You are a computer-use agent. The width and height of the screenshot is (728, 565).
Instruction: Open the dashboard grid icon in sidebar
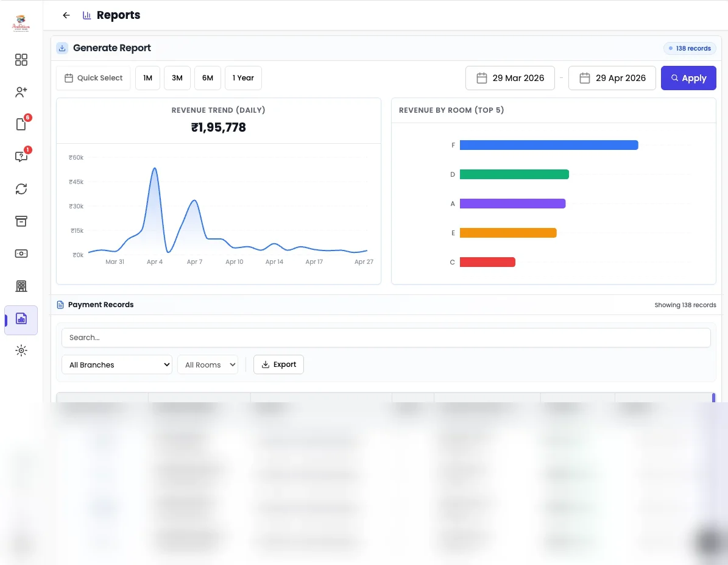(21, 60)
